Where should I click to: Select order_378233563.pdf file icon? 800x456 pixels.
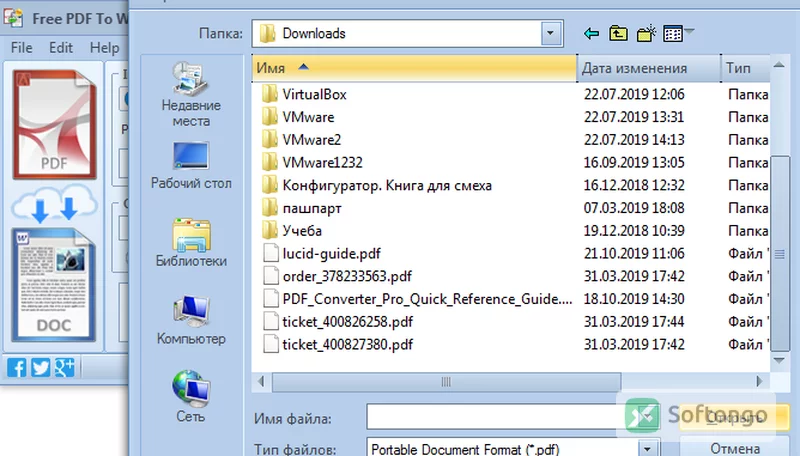(271, 276)
